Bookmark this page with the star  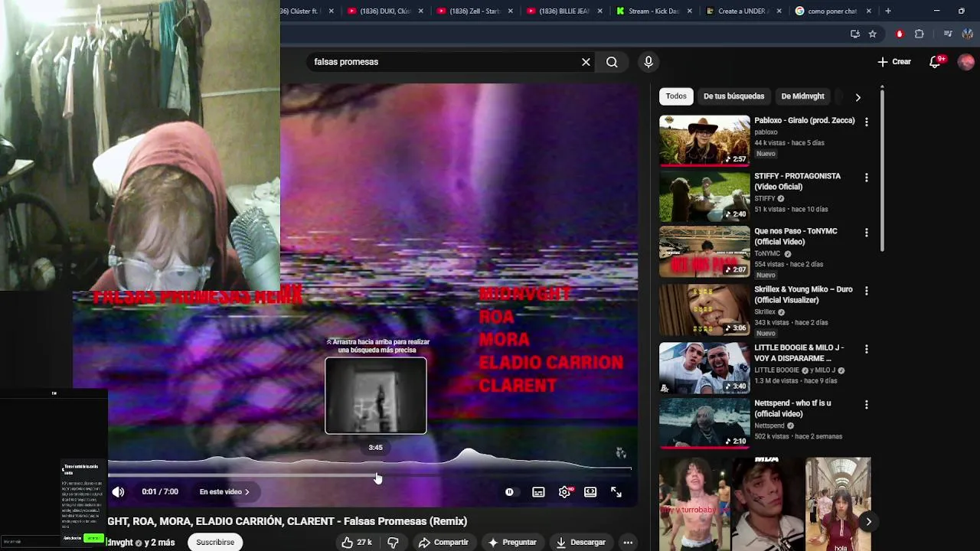(872, 34)
